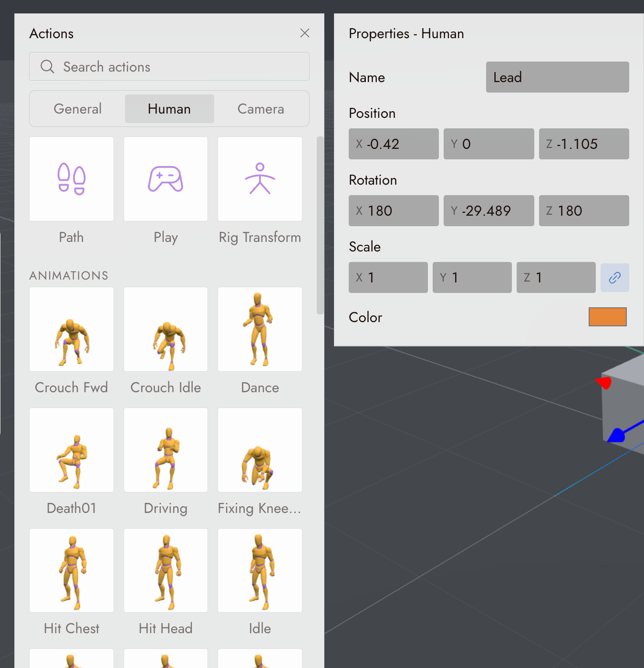Click the Actions panel scrollbar
644x668 pixels.
(320, 226)
